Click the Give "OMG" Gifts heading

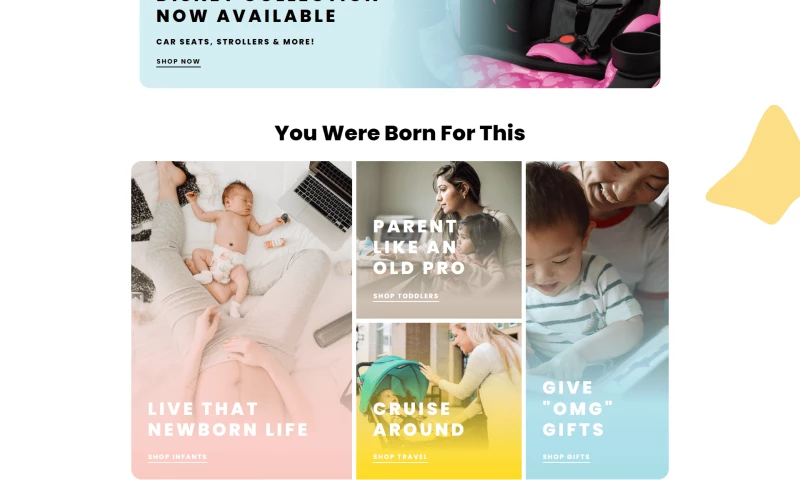pyautogui.click(x=578, y=409)
